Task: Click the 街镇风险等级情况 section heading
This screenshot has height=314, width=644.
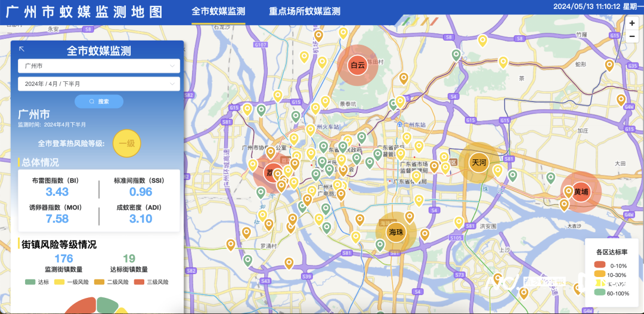Action: [x=58, y=245]
